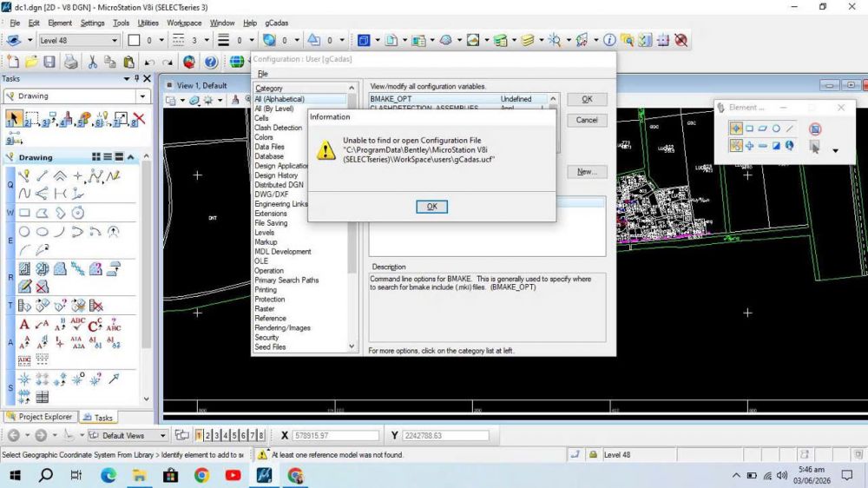This screenshot has height=488, width=868.
Task: Switch to the Tasks tab
Action: [98, 417]
